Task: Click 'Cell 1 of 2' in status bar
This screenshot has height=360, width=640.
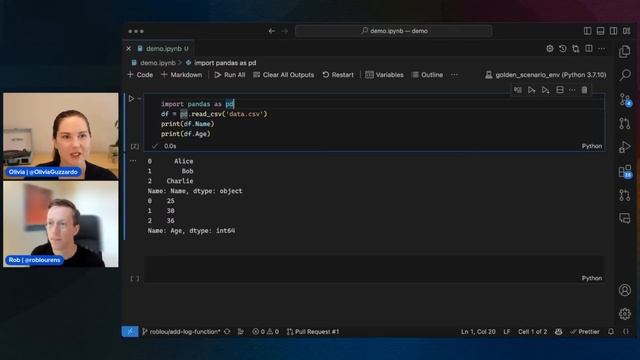Action: [532, 331]
